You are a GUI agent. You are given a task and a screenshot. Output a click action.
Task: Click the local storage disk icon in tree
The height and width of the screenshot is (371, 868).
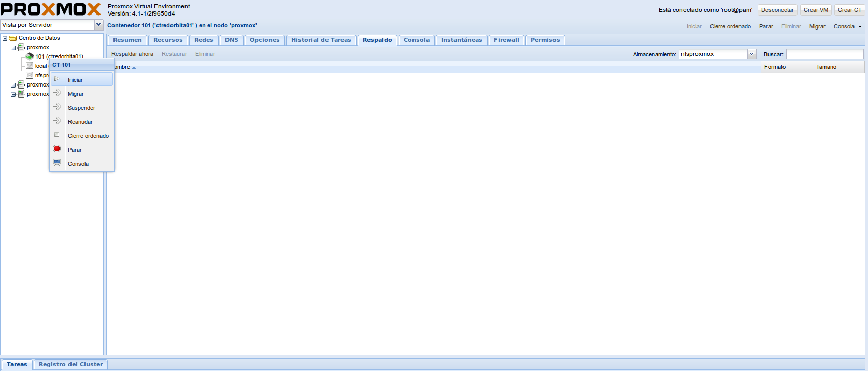click(30, 66)
